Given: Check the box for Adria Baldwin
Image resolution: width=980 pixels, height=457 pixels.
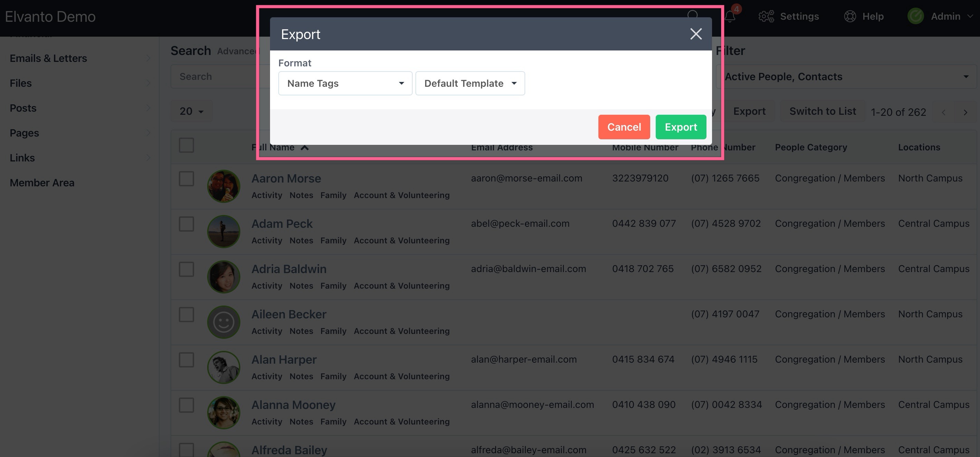Looking at the screenshot, I should (x=186, y=269).
